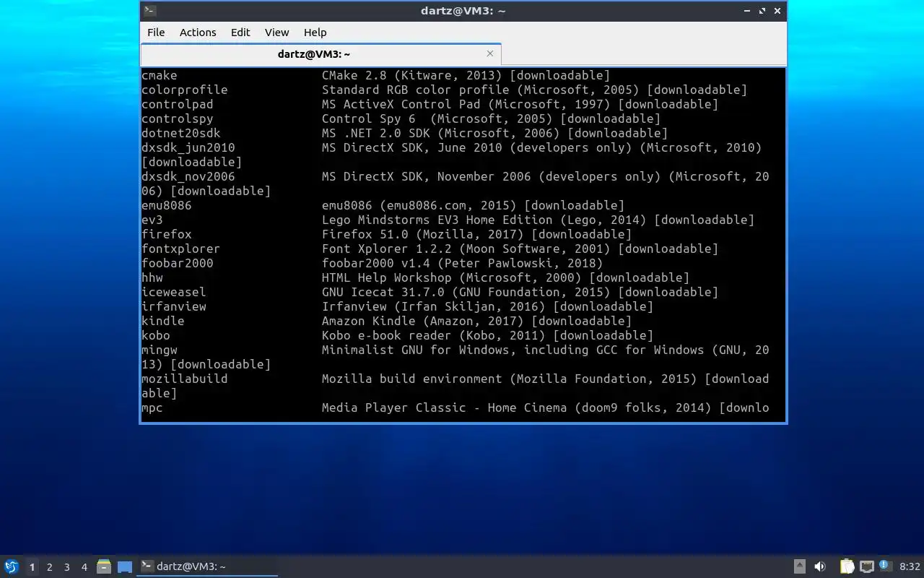
Task: Click the 'mingw' entry in terminal
Action: coord(160,350)
